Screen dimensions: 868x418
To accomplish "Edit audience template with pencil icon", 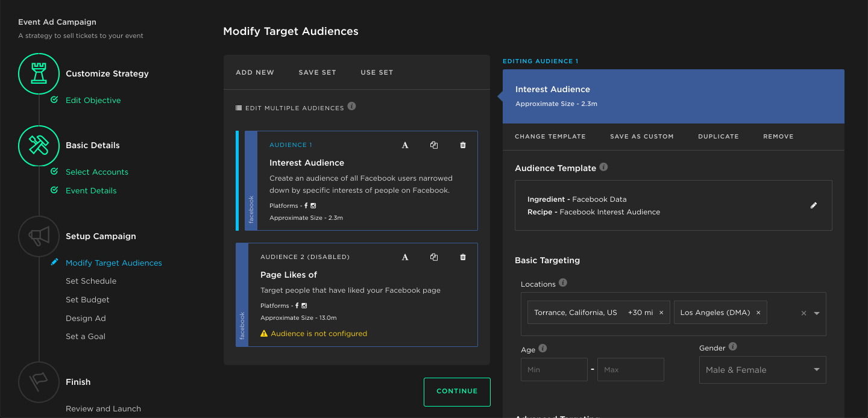I will point(814,205).
